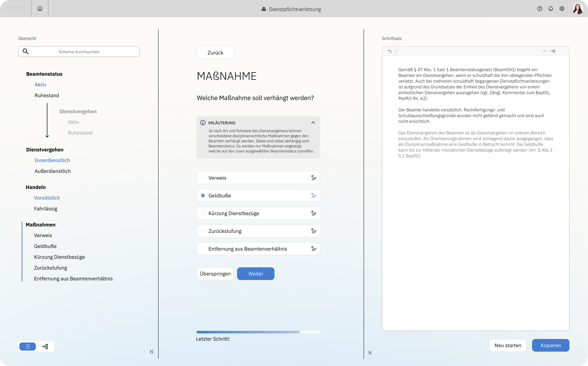Screen dimensions: 588x366
Task: Select Ruhestand under Beamtenstatus in sidebar
Action: (x=47, y=95)
